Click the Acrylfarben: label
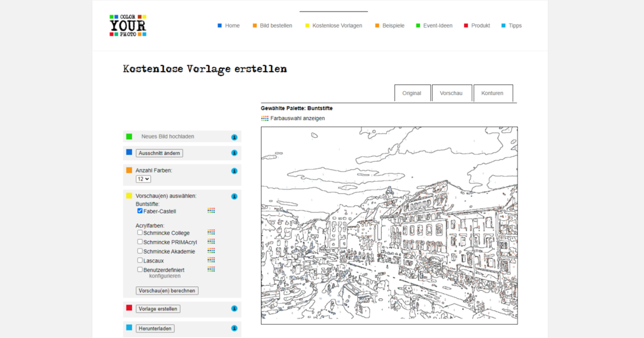The height and width of the screenshot is (338, 644). click(150, 226)
